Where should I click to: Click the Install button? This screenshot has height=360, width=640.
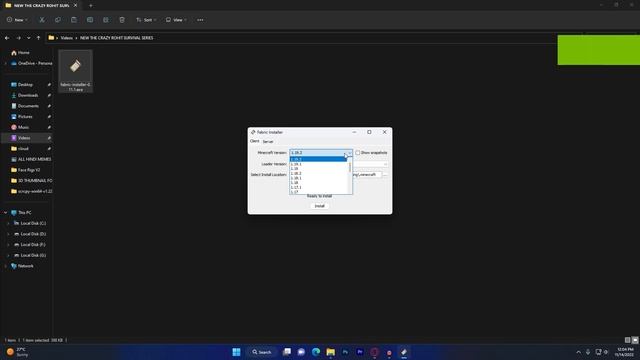coord(320,206)
